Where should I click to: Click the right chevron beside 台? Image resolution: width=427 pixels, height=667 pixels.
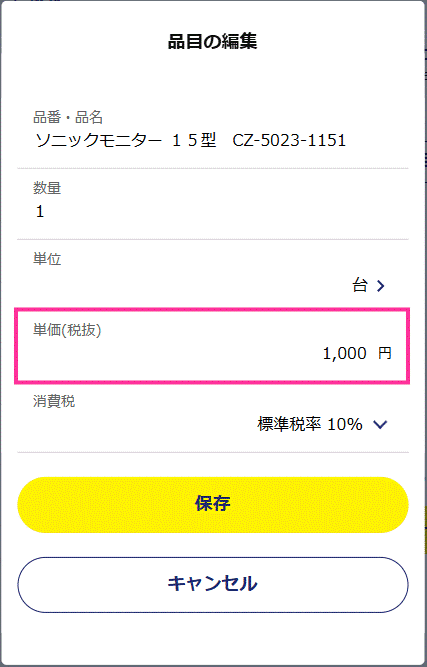coord(381,286)
